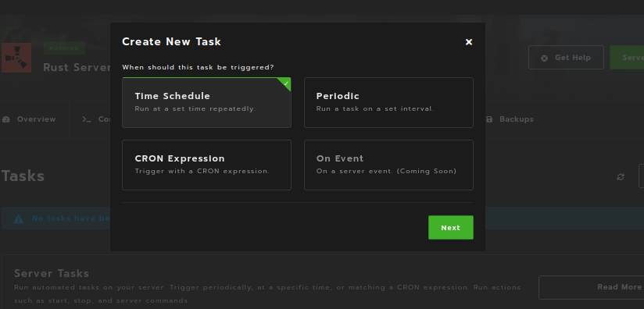This screenshot has width=644, height=309.
Task: Choose the Periodic trigger option
Action: tap(388, 102)
